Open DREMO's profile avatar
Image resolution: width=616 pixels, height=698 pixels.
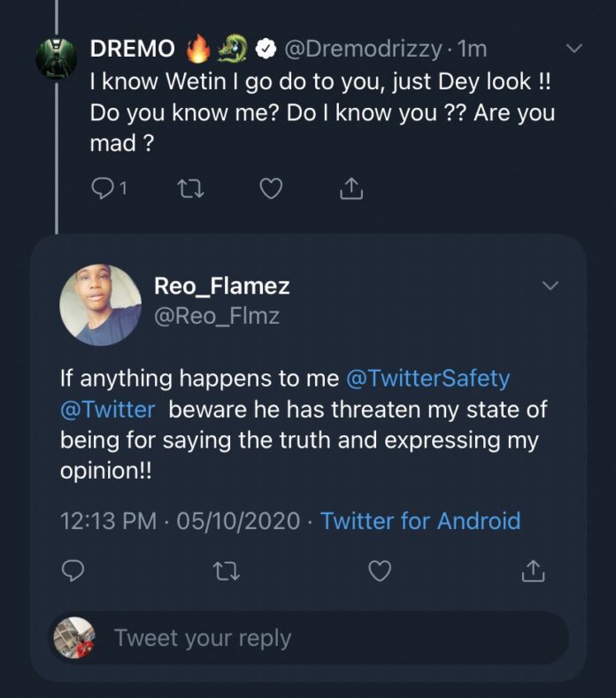57,56
